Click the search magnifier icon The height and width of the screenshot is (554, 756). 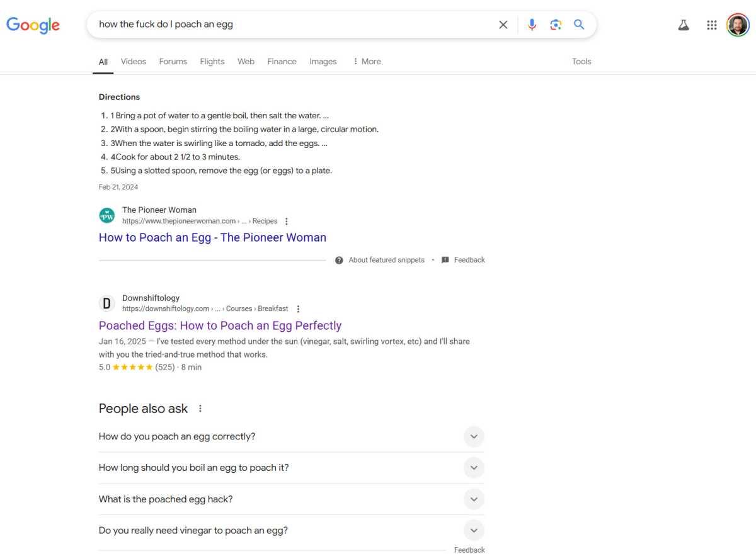pyautogui.click(x=578, y=25)
